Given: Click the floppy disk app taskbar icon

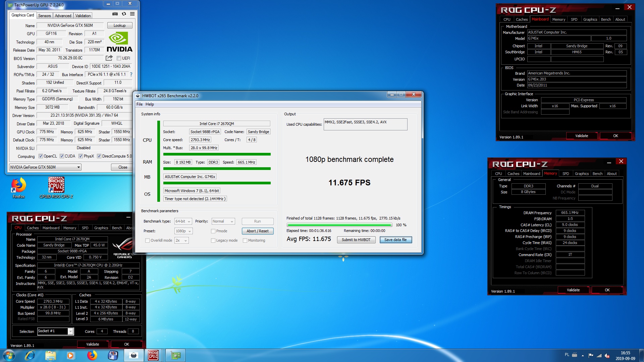Looking at the screenshot, I should [113, 355].
